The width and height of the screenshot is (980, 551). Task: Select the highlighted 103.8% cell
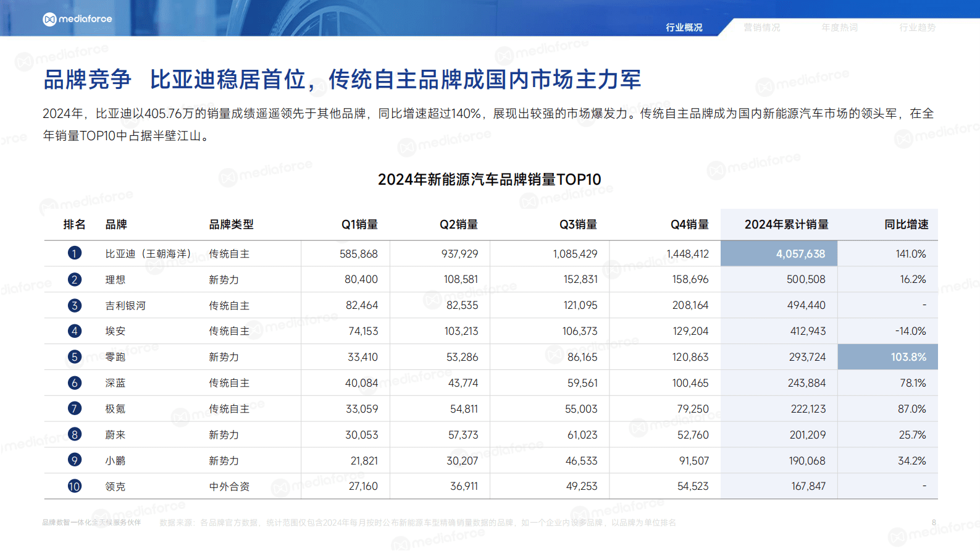click(887, 357)
